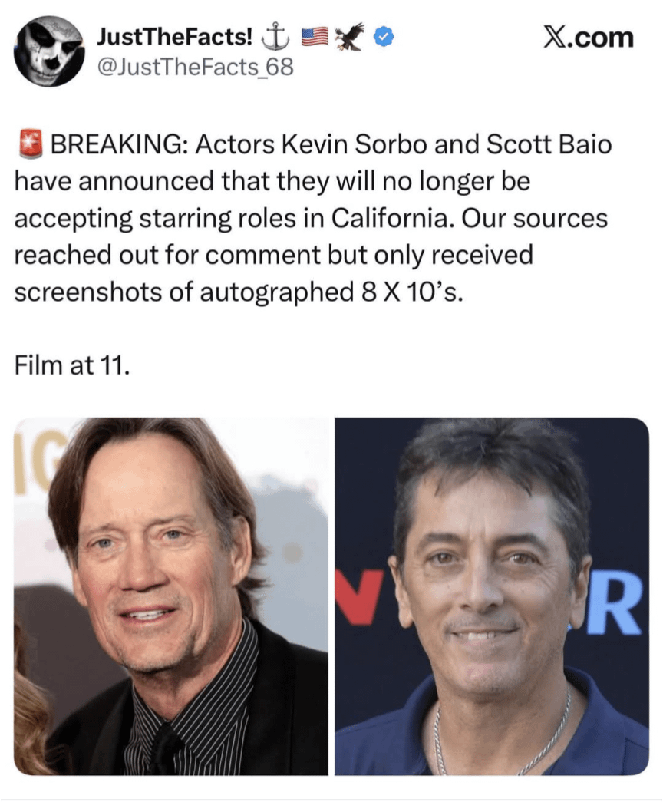Open the left photo of the long-haired man
The image size is (663, 812).
171,596
